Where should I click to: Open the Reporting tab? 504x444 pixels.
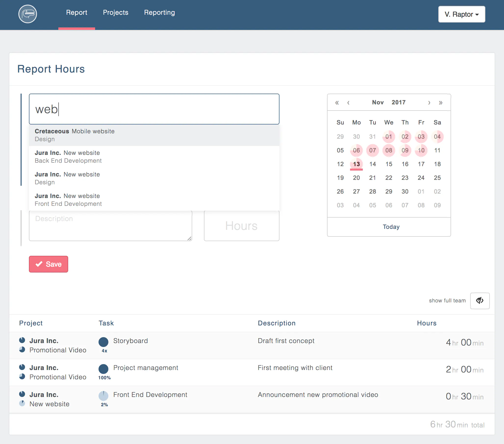159,12
